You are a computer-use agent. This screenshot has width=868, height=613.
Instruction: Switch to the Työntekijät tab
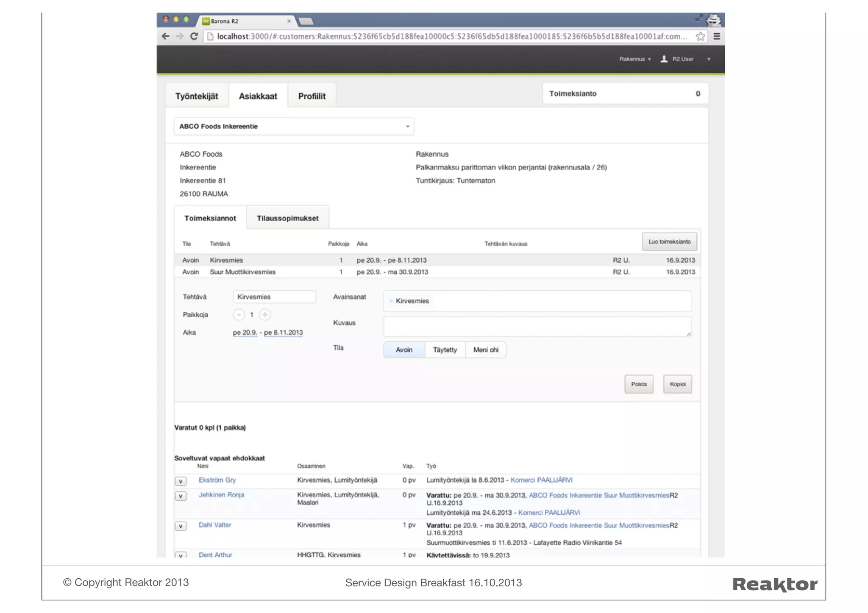point(197,96)
